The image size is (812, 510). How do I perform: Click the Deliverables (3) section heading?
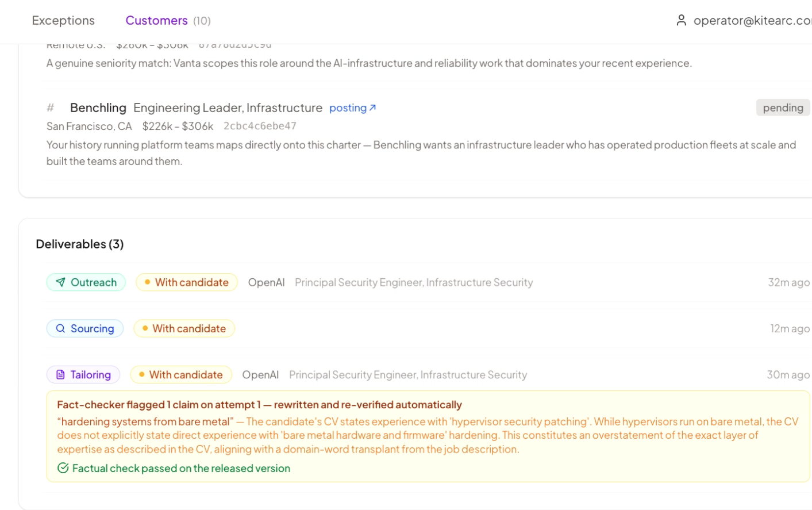80,244
